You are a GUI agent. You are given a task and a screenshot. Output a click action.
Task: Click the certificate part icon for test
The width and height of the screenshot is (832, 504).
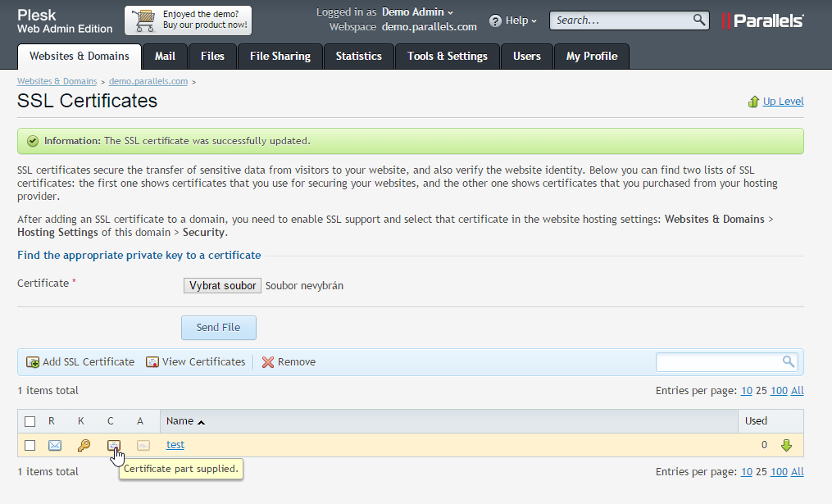(x=114, y=445)
